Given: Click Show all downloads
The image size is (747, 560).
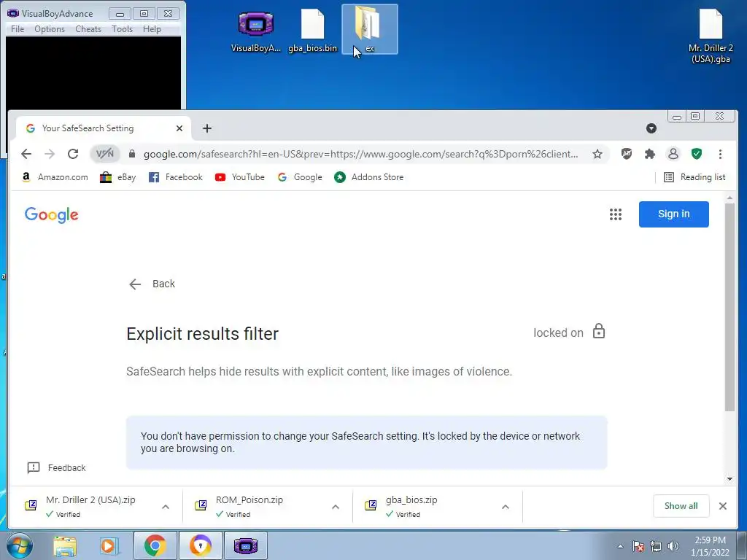Looking at the screenshot, I should click(681, 506).
